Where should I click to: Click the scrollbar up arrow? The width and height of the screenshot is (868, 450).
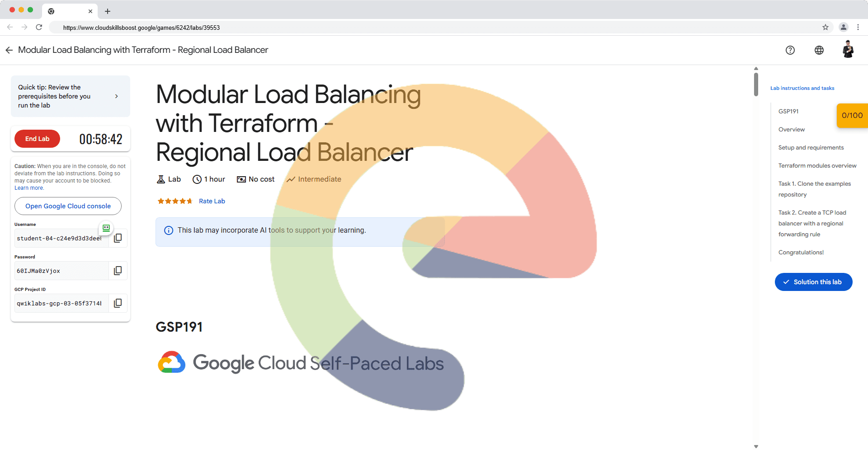(x=756, y=69)
